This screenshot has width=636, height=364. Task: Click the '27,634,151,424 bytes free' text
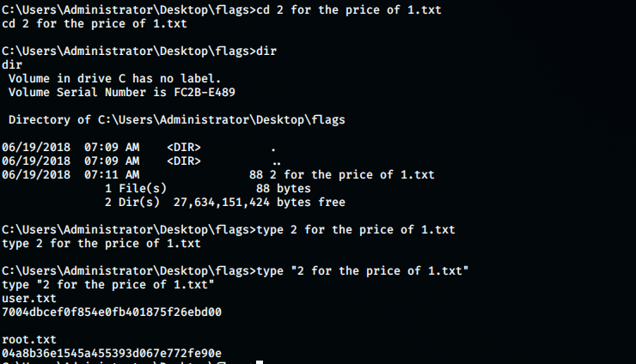[260, 203]
